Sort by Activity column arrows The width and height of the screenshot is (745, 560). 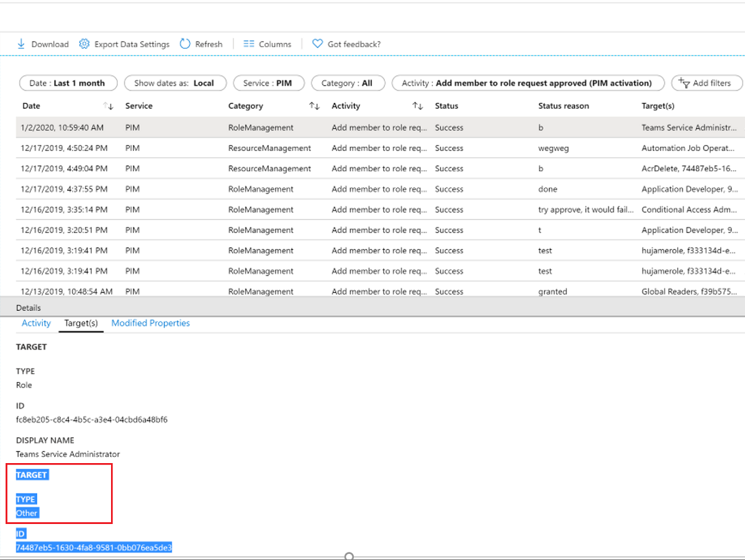tap(418, 106)
